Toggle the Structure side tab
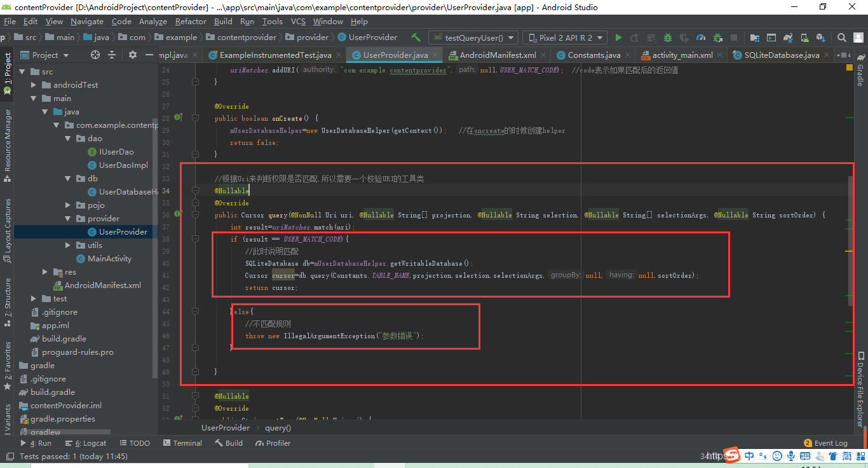Screen dimensions: 868x468 coord(7,302)
